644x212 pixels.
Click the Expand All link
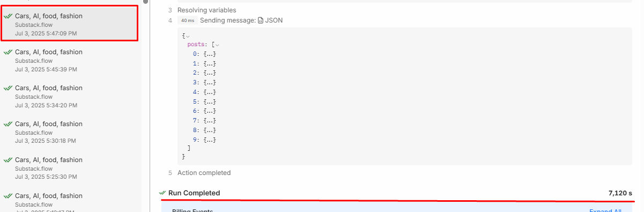click(x=605, y=210)
